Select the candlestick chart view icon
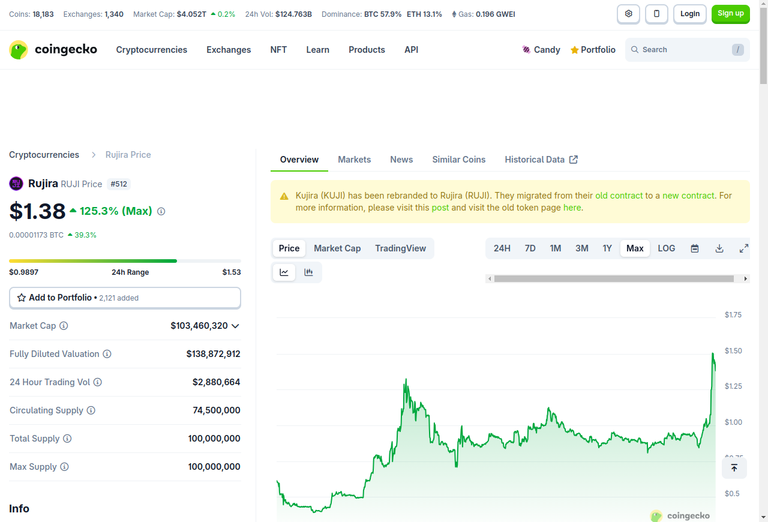 pyautogui.click(x=309, y=272)
